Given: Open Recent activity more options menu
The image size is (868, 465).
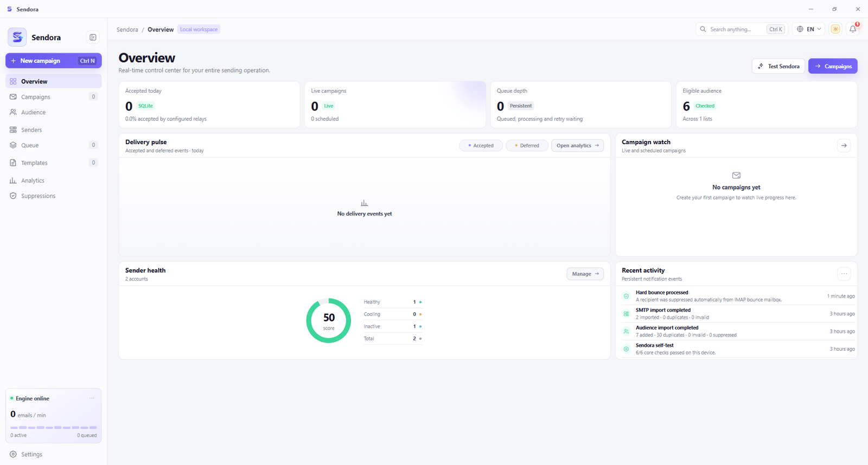Looking at the screenshot, I should (844, 274).
